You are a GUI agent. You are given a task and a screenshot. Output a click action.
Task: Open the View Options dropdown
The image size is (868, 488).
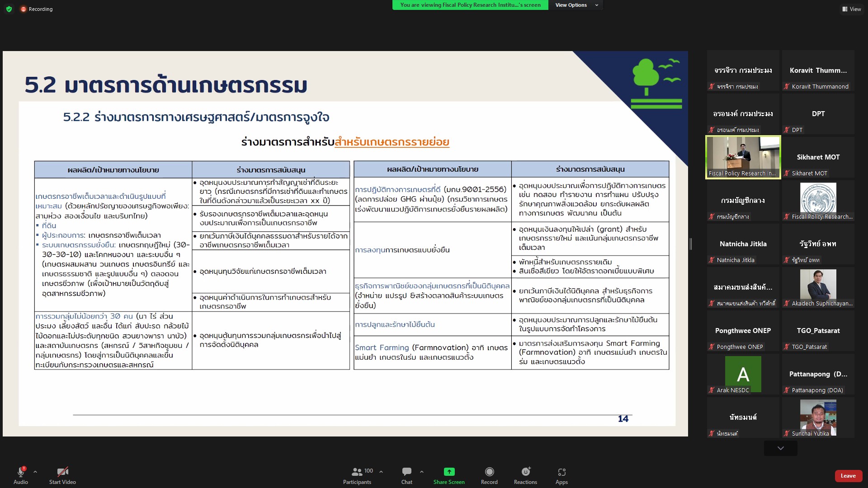pos(576,5)
